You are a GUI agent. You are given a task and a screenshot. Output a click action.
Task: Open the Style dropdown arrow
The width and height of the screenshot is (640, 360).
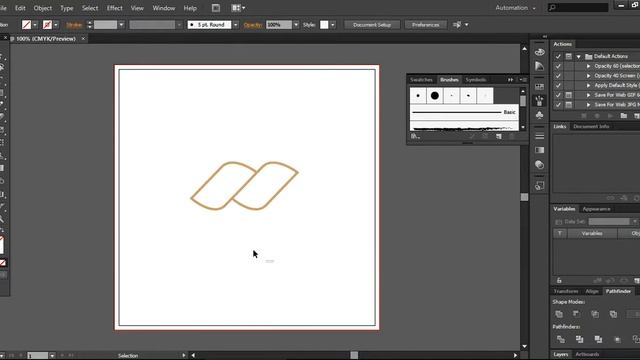point(333,25)
